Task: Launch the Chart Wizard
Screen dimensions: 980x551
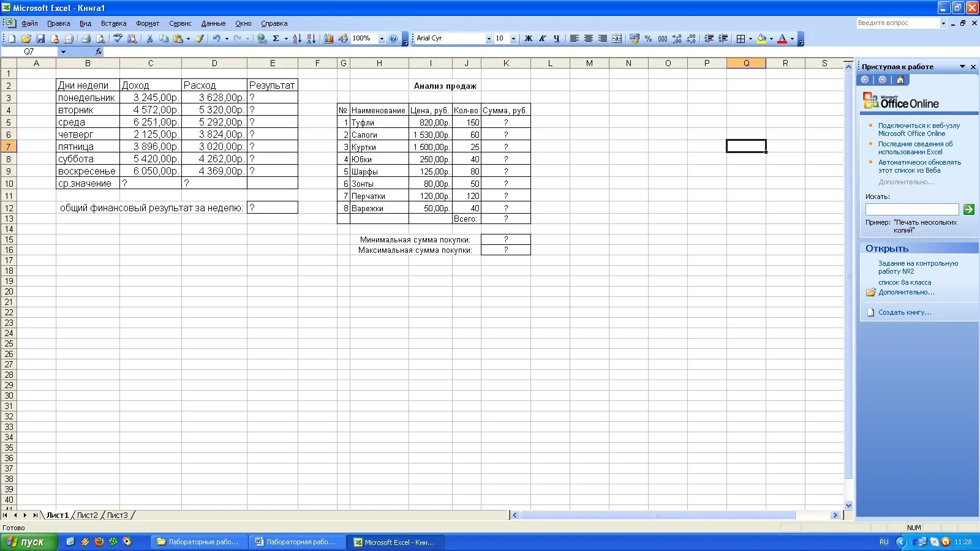Action: click(329, 39)
